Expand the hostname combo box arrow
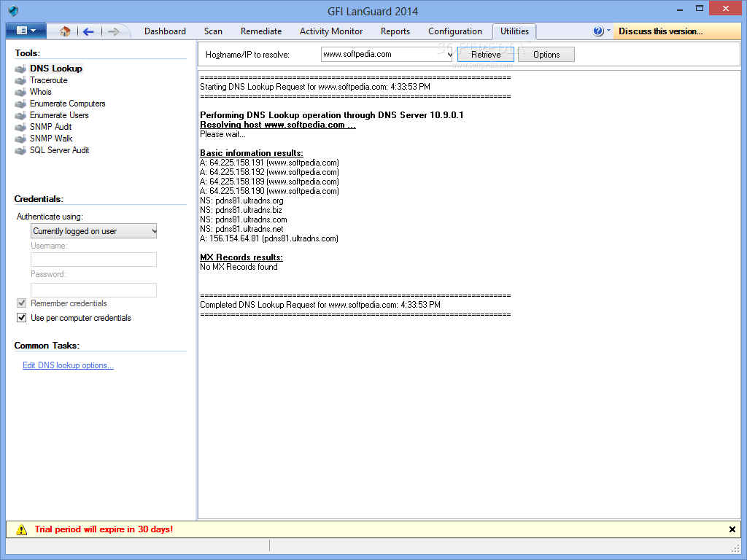747x560 pixels. tap(449, 54)
